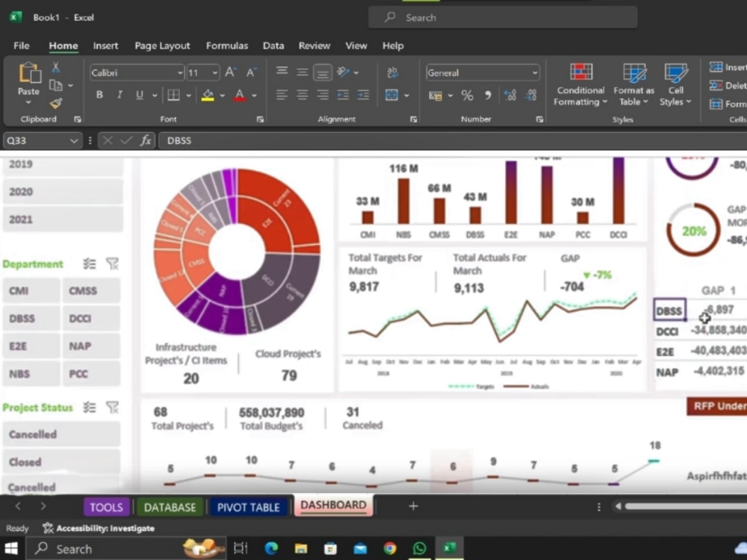Add a new worksheet with the plus button
747x560 pixels.
pyautogui.click(x=413, y=506)
